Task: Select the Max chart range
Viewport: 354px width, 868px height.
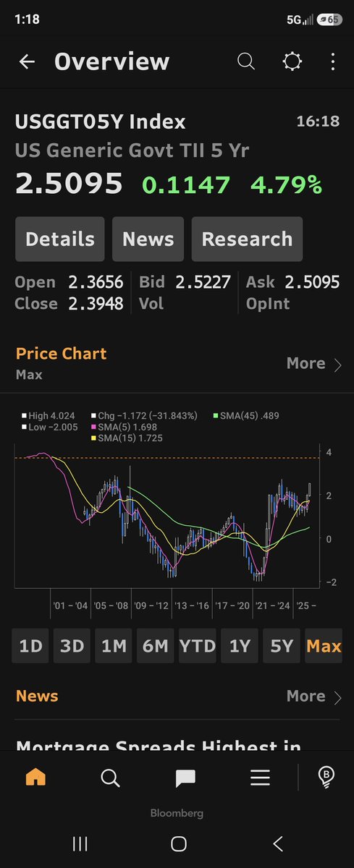Action: [x=324, y=646]
